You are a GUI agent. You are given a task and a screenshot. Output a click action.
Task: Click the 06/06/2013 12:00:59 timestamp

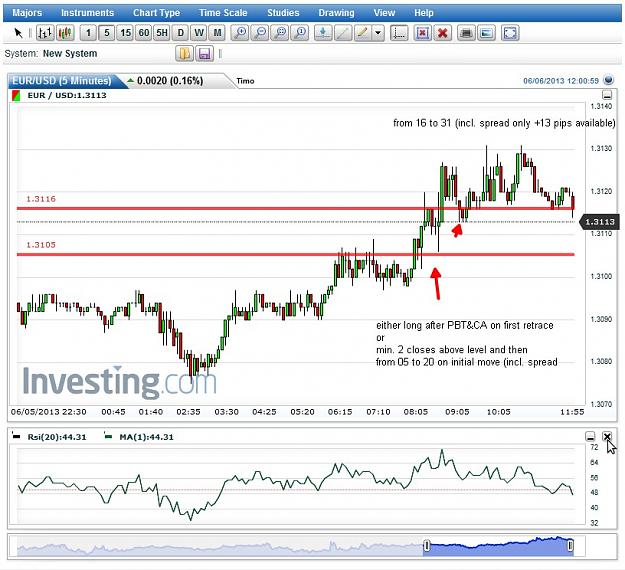click(561, 81)
